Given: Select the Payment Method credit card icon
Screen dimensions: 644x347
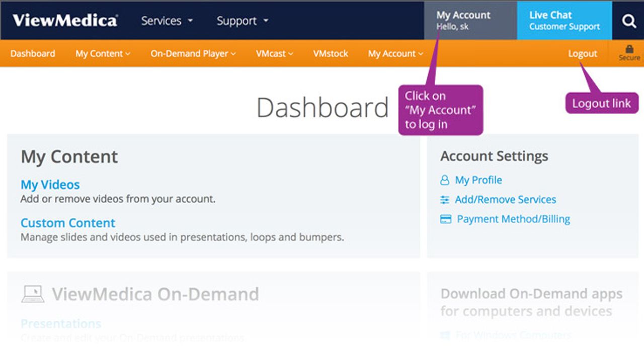Looking at the screenshot, I should pos(445,219).
